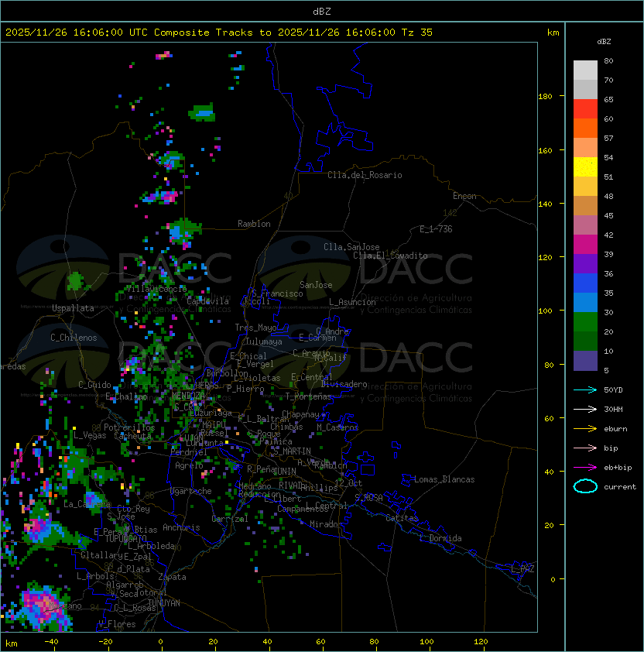Click the 100 km vertical axis tick label
Viewport: 644px width, 652px height.
tap(545, 311)
